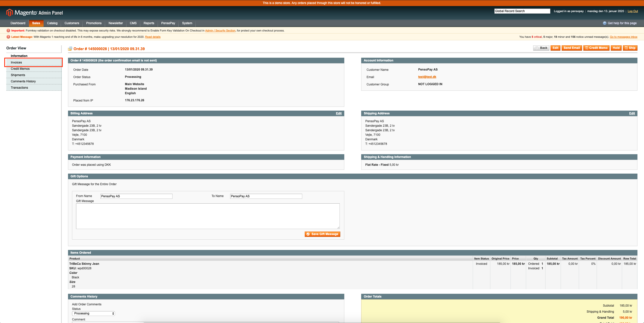Click into the Gift Message textarea
The width and height of the screenshot is (644, 323).
tap(208, 216)
